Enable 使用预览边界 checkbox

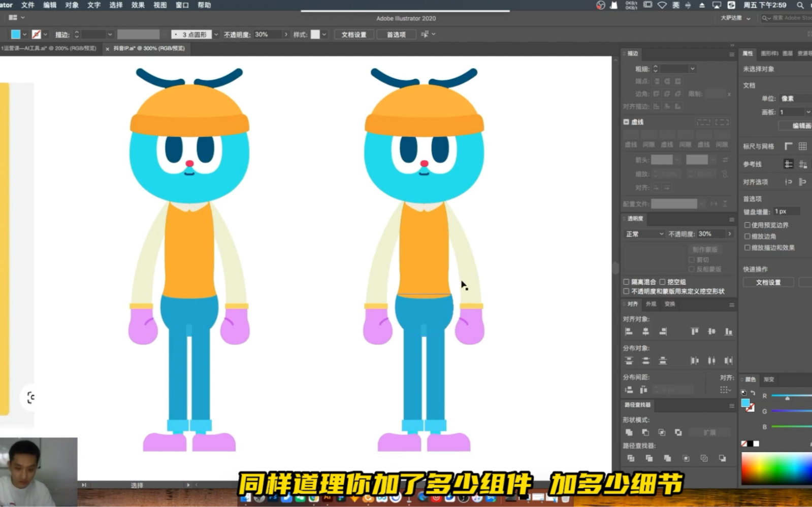(747, 225)
